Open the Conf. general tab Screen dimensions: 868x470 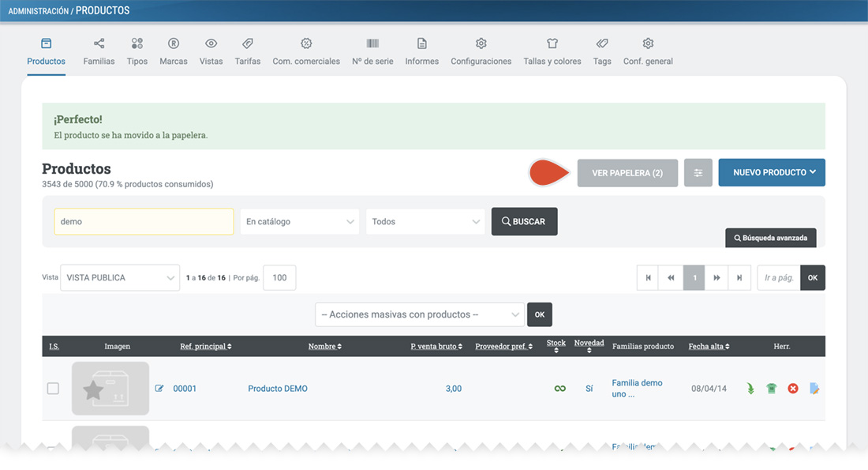tap(648, 51)
